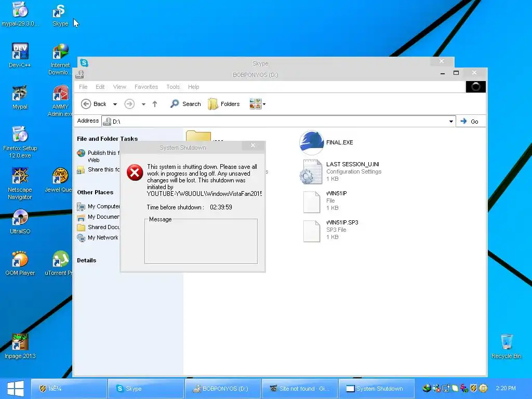Open Search in Explorer toolbar
Image resolution: width=532 pixels, height=399 pixels.
(x=185, y=104)
